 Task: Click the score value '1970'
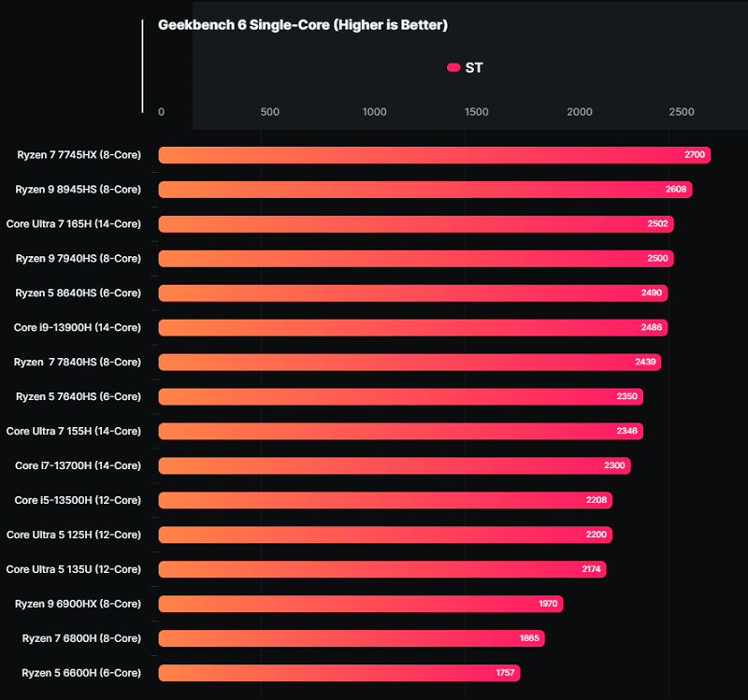pyautogui.click(x=548, y=604)
